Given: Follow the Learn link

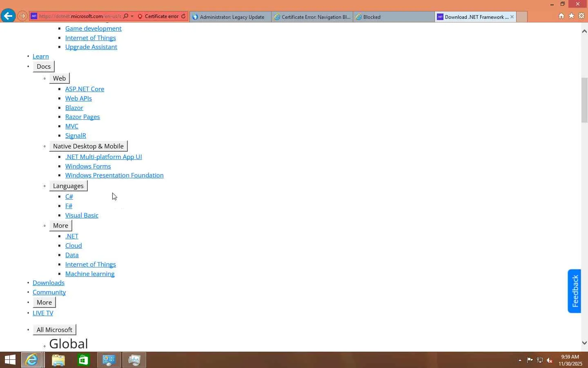Looking at the screenshot, I should tap(41, 56).
